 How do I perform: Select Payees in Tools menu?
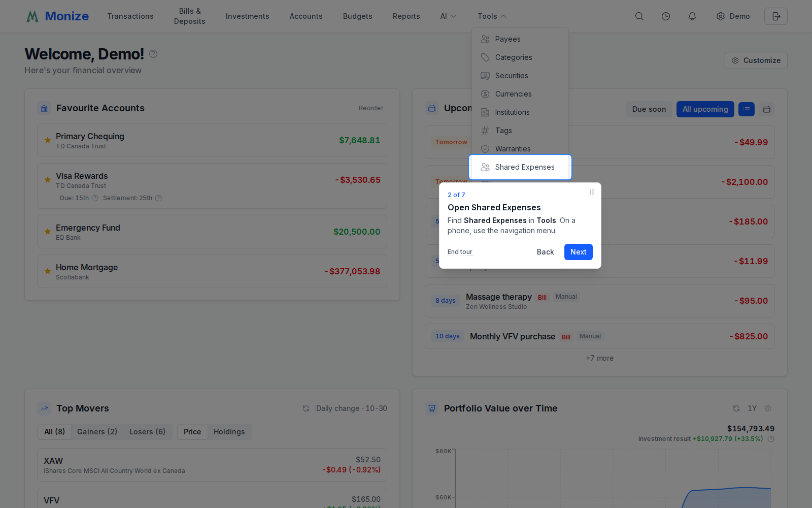coord(520,39)
